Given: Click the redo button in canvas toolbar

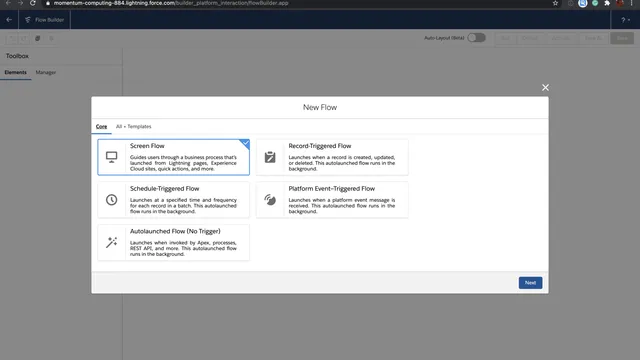Looking at the screenshot, I should click(x=24, y=38).
